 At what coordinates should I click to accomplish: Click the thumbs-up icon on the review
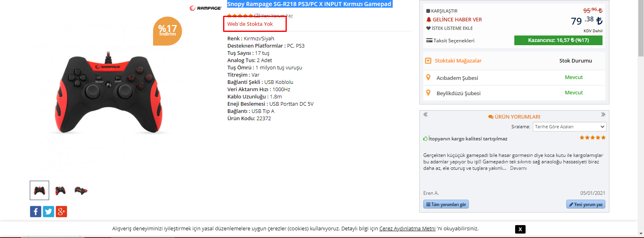[425, 138]
